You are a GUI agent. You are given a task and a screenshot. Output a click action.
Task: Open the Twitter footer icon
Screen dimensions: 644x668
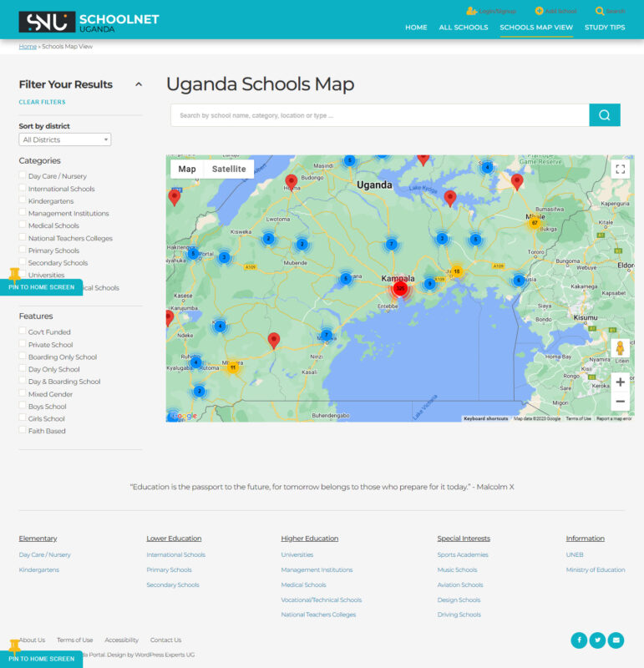597,640
